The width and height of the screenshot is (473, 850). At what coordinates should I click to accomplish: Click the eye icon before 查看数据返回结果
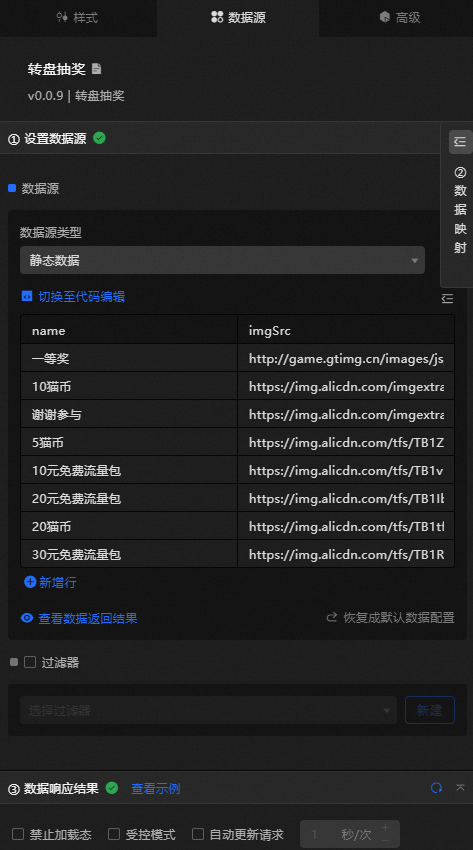(x=27, y=617)
